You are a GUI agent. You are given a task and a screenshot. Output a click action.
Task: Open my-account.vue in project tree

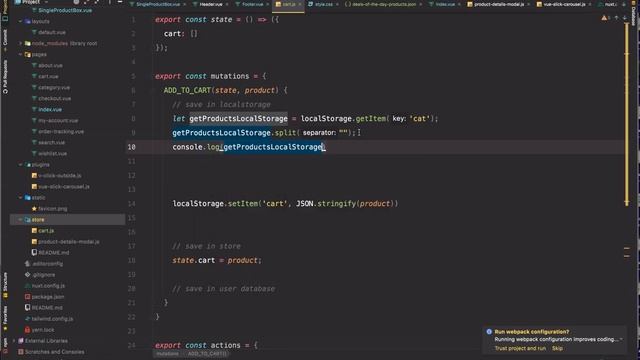click(58, 120)
